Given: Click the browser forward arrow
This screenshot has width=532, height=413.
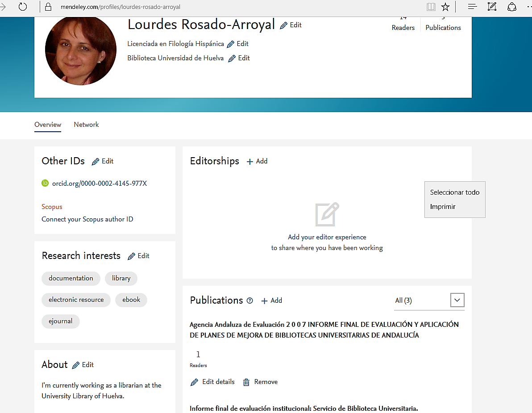Looking at the screenshot, I should (3, 7).
